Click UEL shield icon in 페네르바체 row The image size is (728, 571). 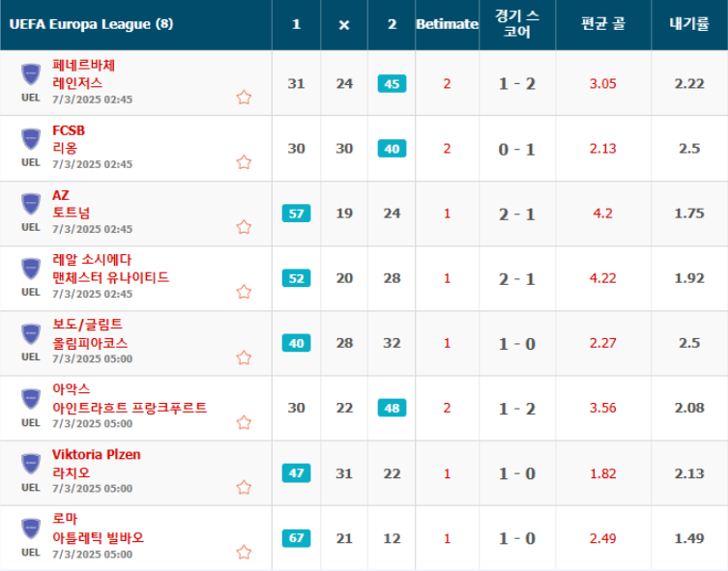point(31,74)
